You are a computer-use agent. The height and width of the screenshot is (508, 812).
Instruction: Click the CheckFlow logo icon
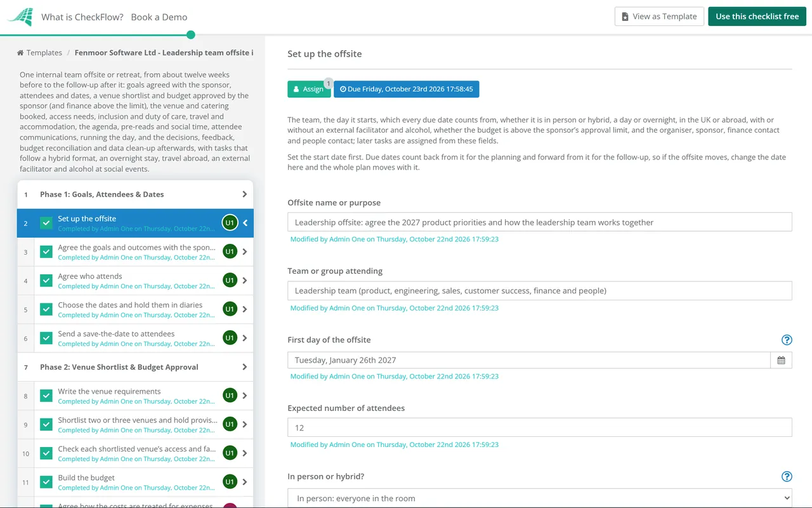pos(20,17)
